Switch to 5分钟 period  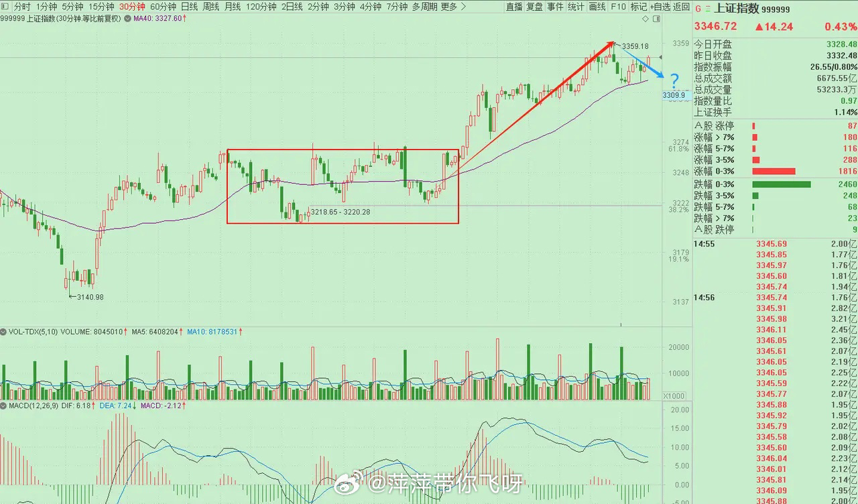[x=73, y=7]
